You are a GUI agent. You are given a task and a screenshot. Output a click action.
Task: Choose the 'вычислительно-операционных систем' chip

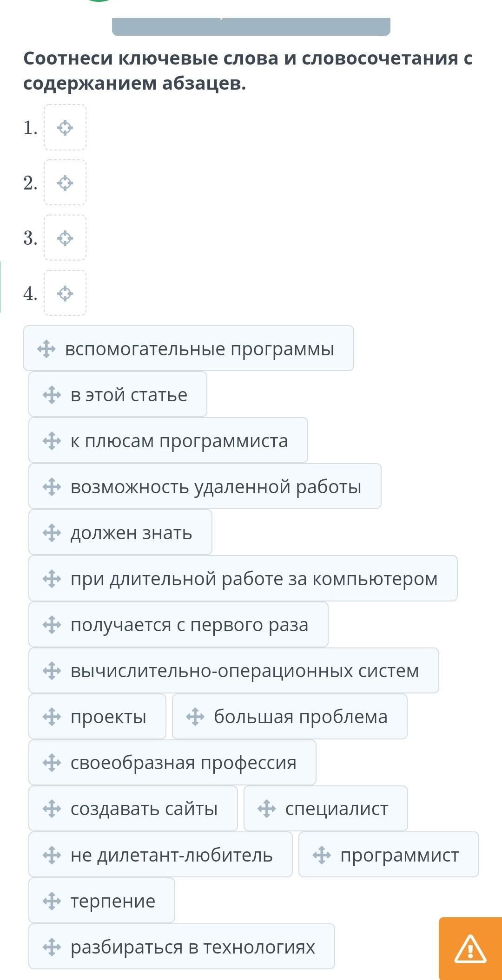coord(234,670)
